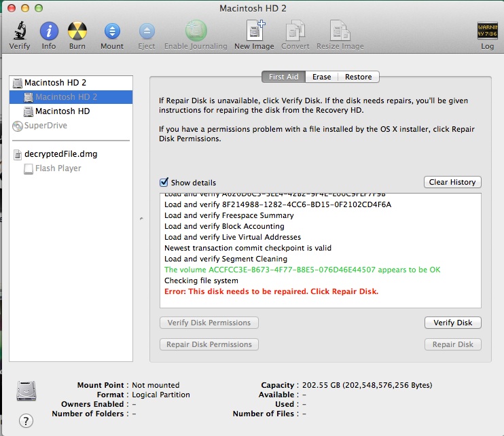Create a New Image from toolbar
The height and width of the screenshot is (436, 504).
point(255,30)
